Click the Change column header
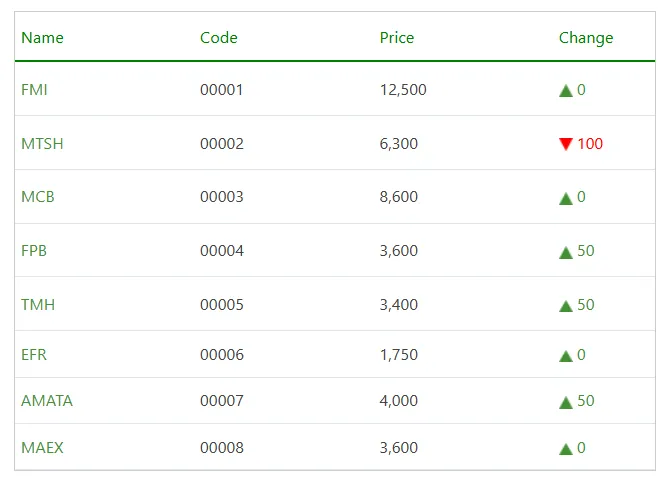This screenshot has height=484, width=665. [x=586, y=38]
